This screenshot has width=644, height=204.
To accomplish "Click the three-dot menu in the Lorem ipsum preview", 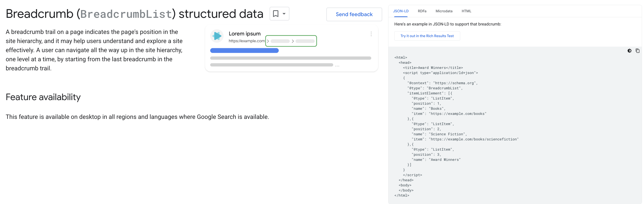I will tap(371, 34).
